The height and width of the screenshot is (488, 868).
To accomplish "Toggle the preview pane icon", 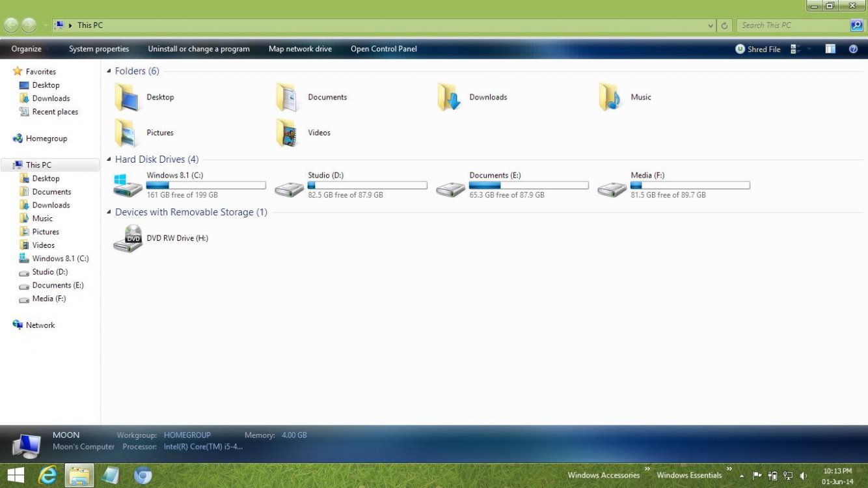I will 830,49.
